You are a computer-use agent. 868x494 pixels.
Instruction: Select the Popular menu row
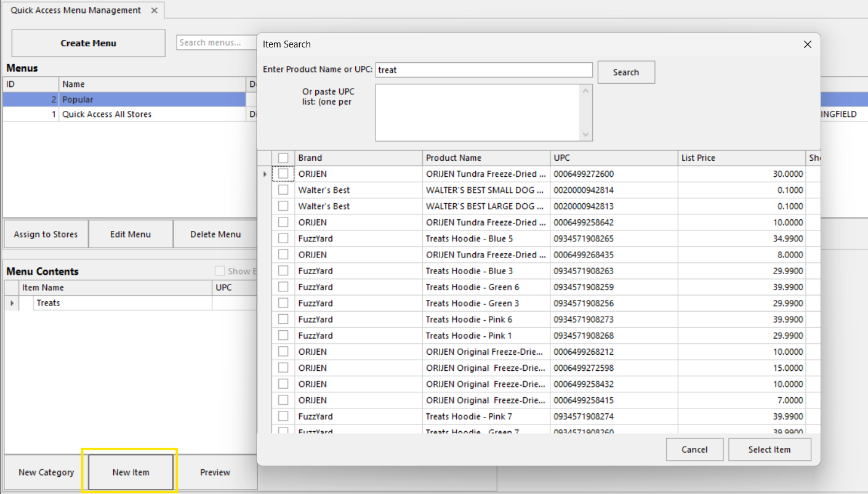pos(129,99)
